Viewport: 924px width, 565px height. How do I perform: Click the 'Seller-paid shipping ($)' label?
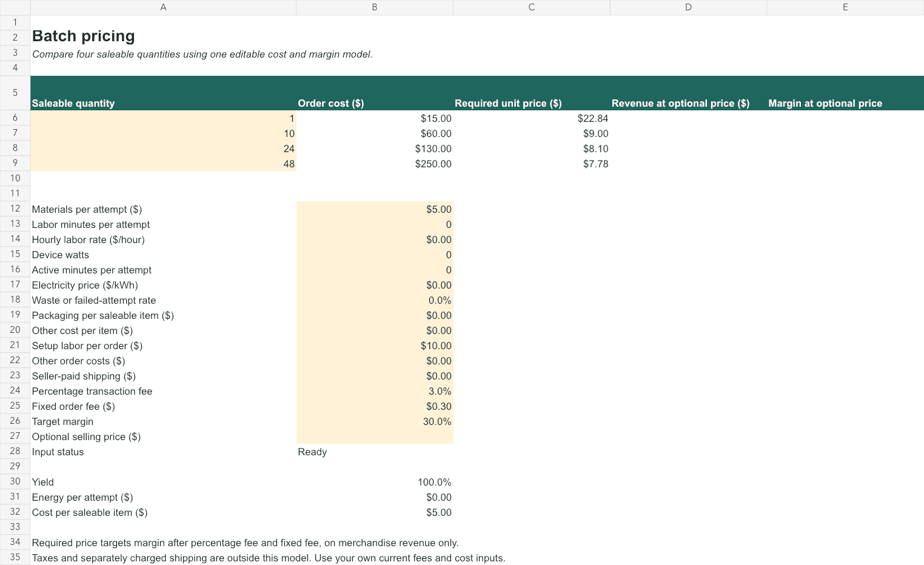coord(84,376)
